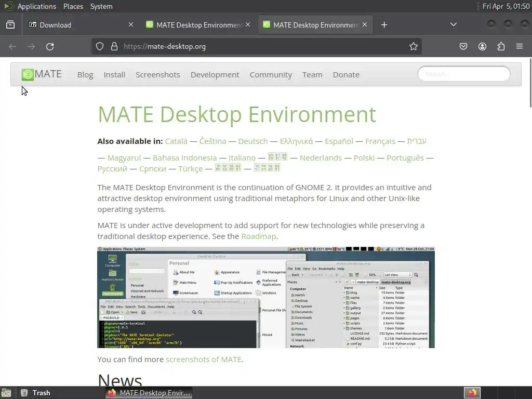Image resolution: width=532 pixels, height=399 pixels.
Task: Open the Firefox hamburger menu
Action: click(520, 46)
